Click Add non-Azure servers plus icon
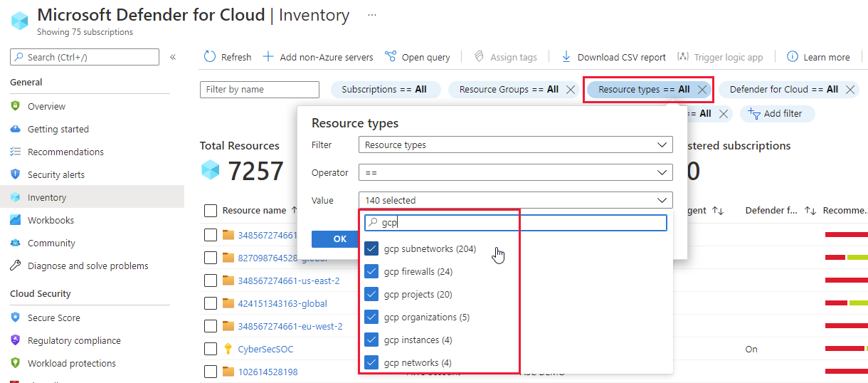Viewport: 868px width, 383px height. 268,57
